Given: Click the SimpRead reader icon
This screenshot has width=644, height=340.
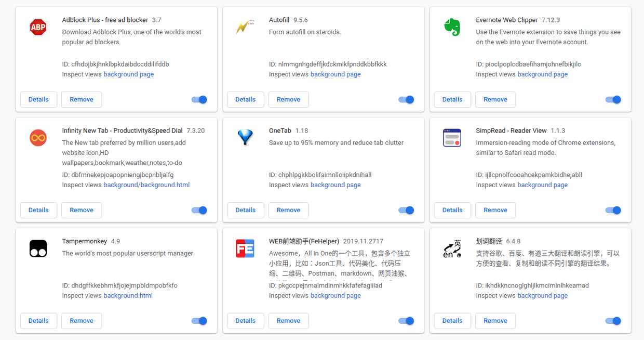Looking at the screenshot, I should [452, 138].
